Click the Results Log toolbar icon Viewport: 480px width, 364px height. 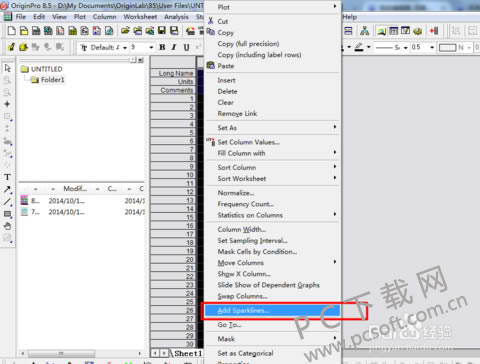coord(394,31)
